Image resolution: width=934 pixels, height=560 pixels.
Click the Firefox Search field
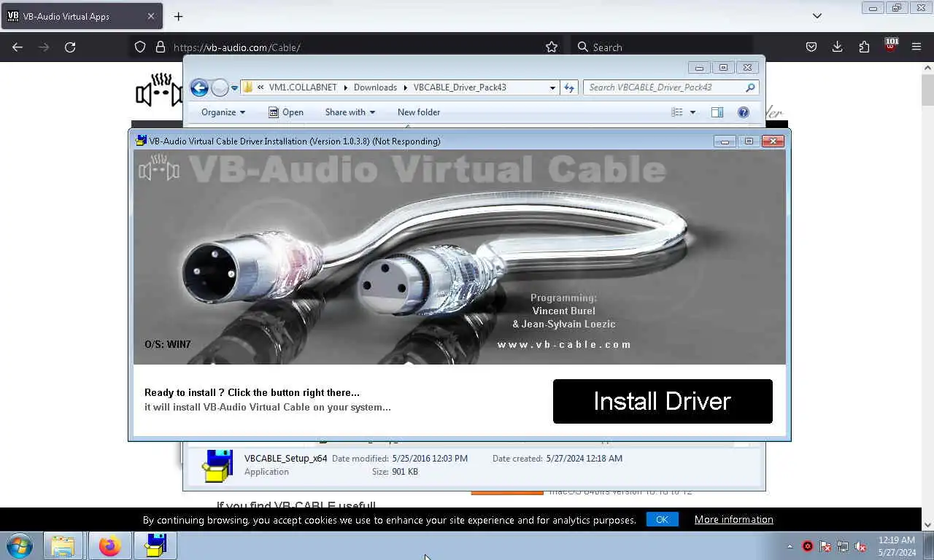(660, 47)
